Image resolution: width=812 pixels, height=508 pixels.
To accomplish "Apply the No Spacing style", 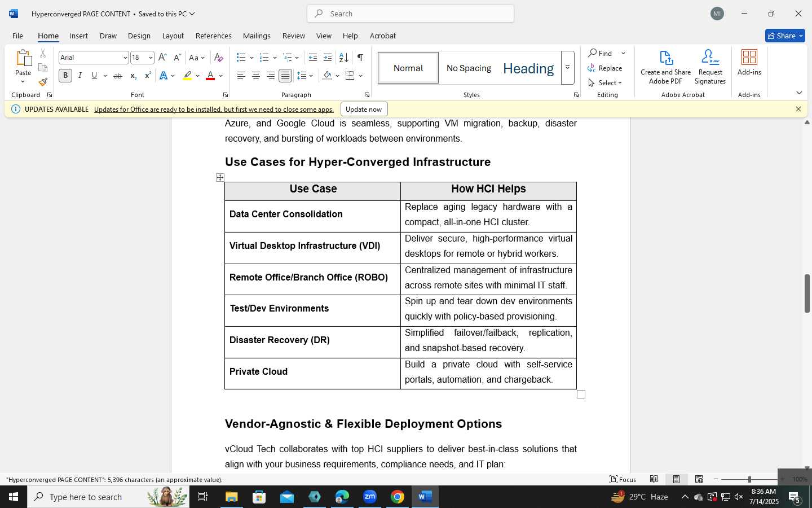I will [469, 68].
